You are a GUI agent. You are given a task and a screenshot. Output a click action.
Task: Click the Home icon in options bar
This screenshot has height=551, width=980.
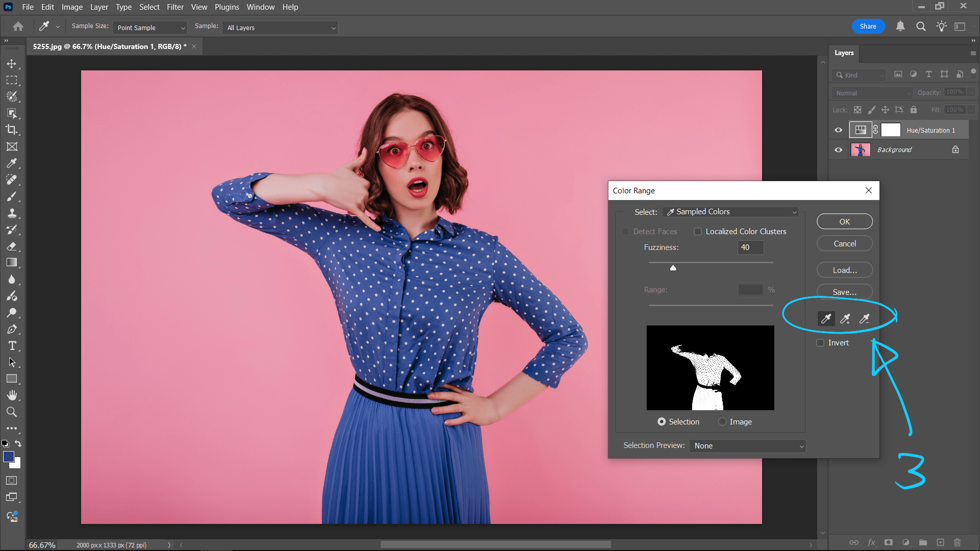click(x=18, y=27)
